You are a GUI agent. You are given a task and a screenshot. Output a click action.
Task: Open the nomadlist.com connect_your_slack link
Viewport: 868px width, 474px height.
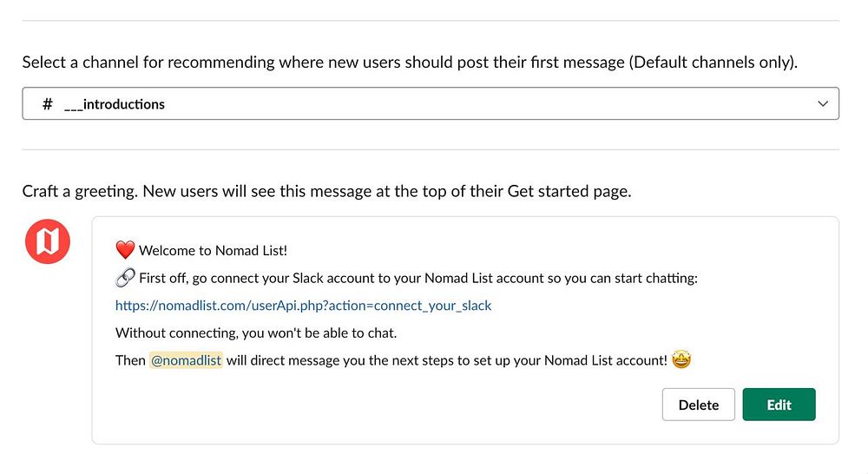pos(303,306)
